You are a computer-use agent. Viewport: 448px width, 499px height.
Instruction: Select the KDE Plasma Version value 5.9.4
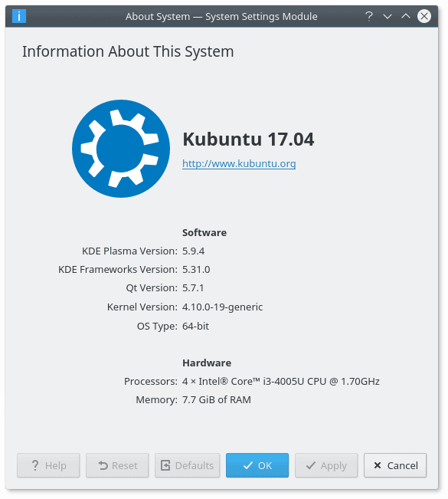point(193,251)
